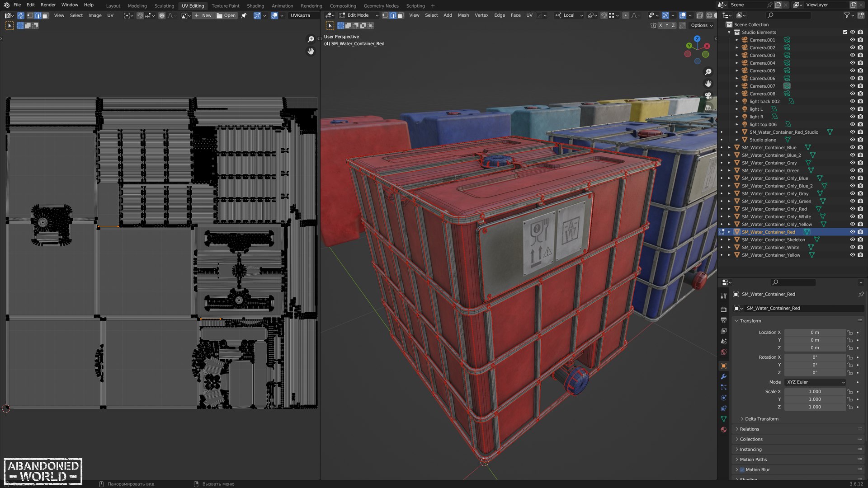Switch to orthographic grid view icon

click(x=708, y=108)
